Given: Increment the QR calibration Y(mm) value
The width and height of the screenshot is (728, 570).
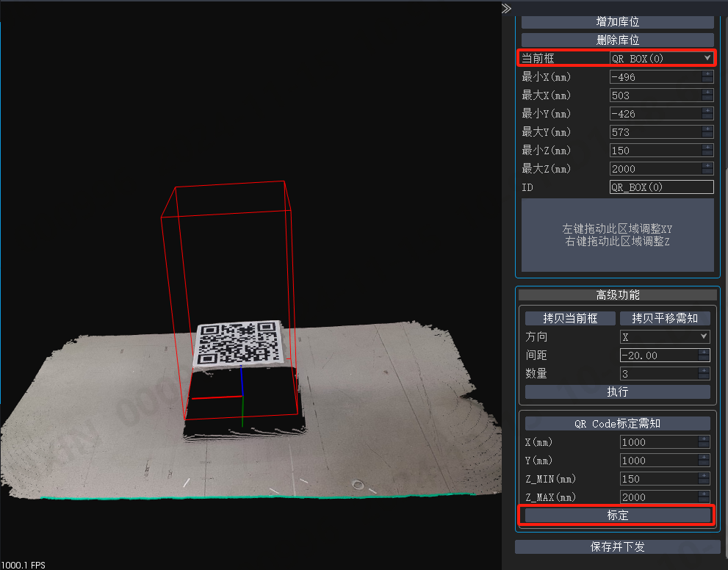Looking at the screenshot, I should 704,457.
